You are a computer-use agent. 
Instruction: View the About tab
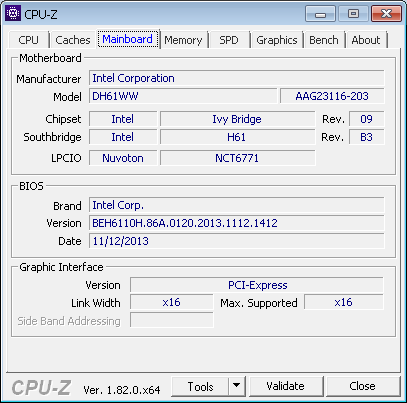(x=366, y=40)
